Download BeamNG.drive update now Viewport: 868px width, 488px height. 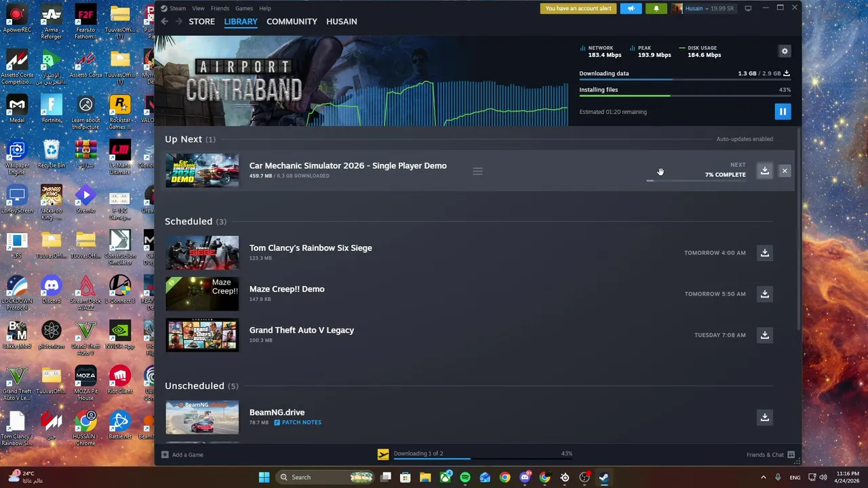(764, 418)
